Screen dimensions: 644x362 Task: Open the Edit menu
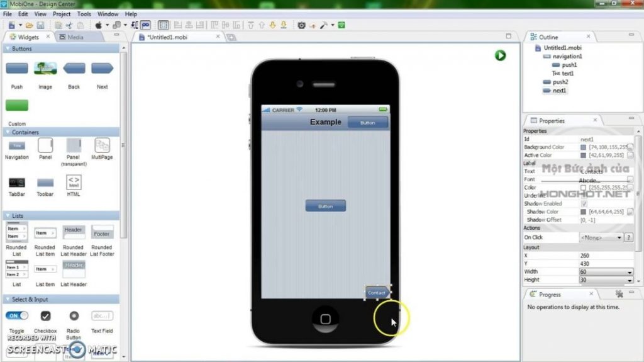[x=23, y=14]
